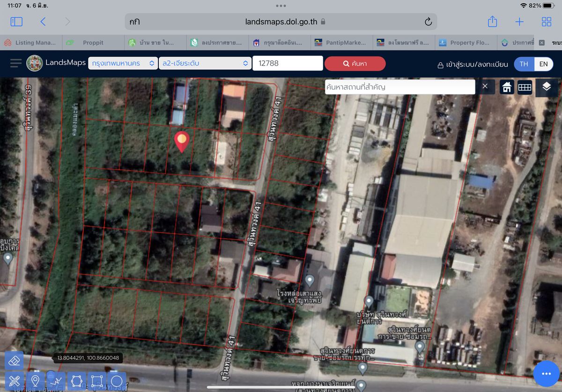Tap the landsmaps.dol.go.th address bar
Image resolution: width=562 pixels, height=392 pixels.
pyautogui.click(x=281, y=22)
